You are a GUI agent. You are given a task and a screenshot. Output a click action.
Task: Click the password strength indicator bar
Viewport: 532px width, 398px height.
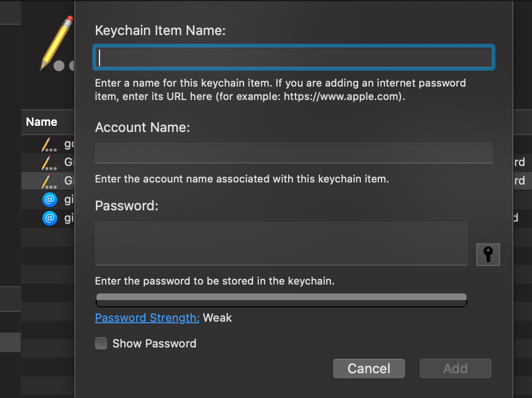click(281, 300)
